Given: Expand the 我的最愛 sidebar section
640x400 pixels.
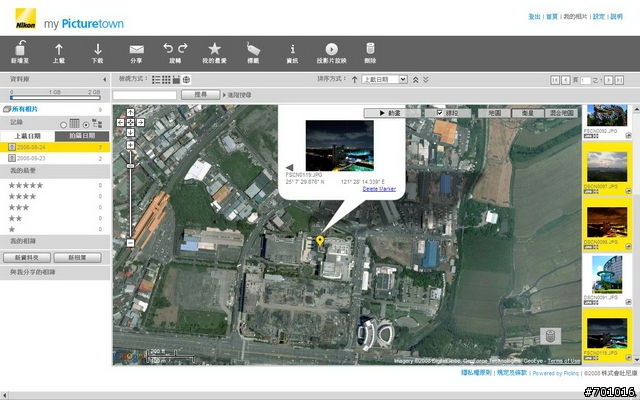Looking at the screenshot, I should coord(55,171).
